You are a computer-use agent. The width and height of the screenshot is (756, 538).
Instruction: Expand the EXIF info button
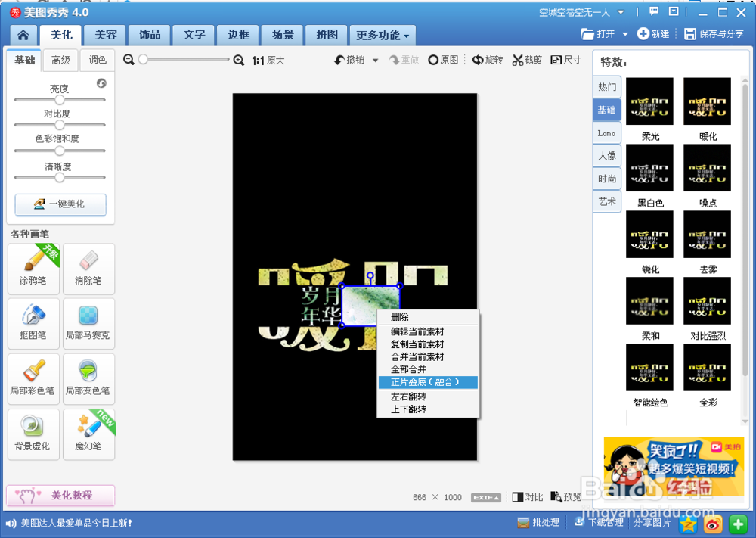click(x=486, y=497)
